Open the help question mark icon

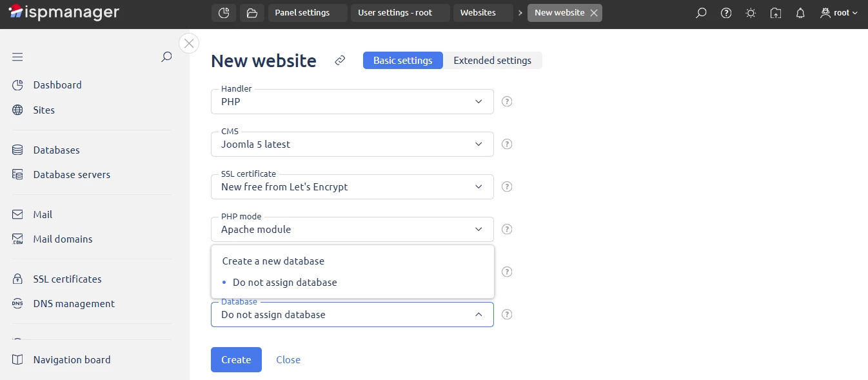[x=725, y=12]
